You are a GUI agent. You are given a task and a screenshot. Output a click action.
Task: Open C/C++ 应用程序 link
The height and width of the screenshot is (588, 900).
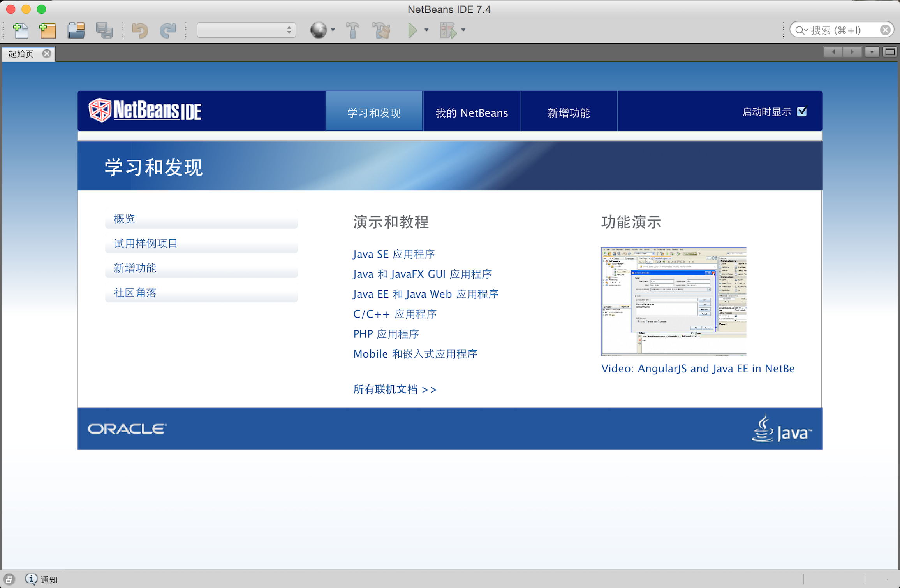(395, 314)
